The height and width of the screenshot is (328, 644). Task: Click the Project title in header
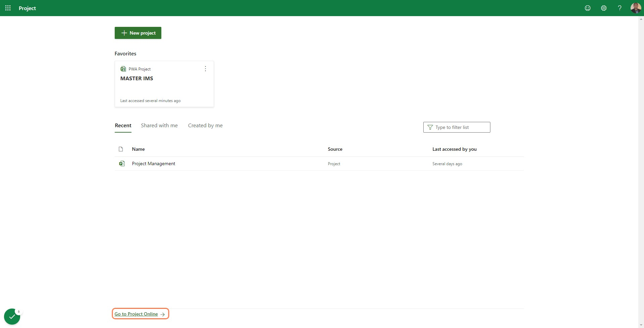click(x=27, y=8)
